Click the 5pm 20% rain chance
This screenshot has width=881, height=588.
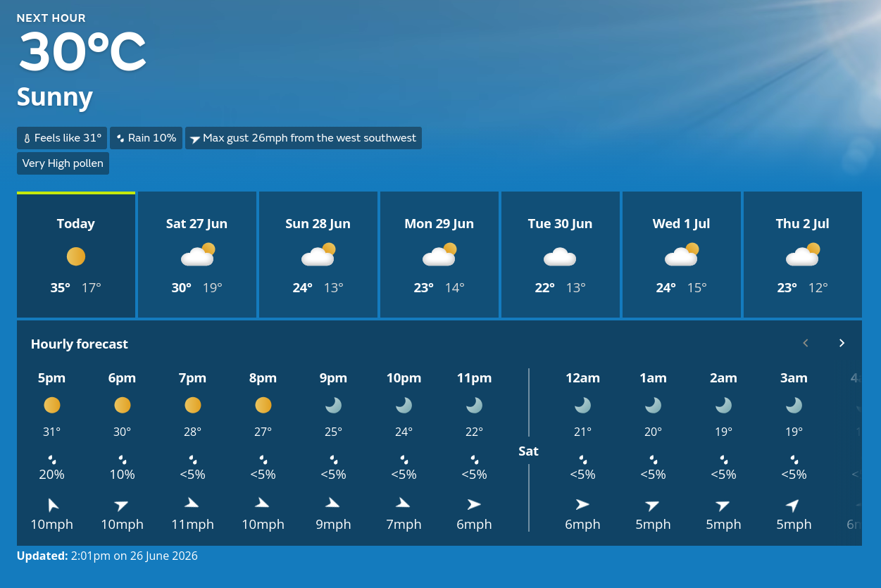(x=51, y=475)
